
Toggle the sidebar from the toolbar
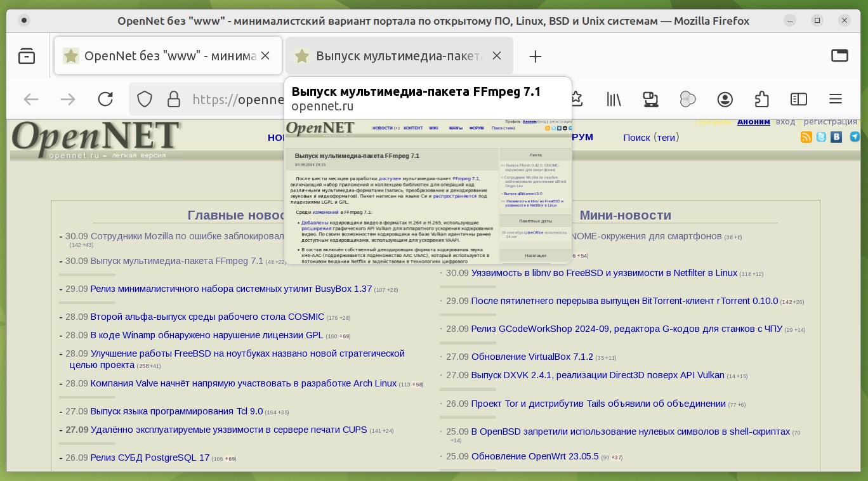point(799,99)
